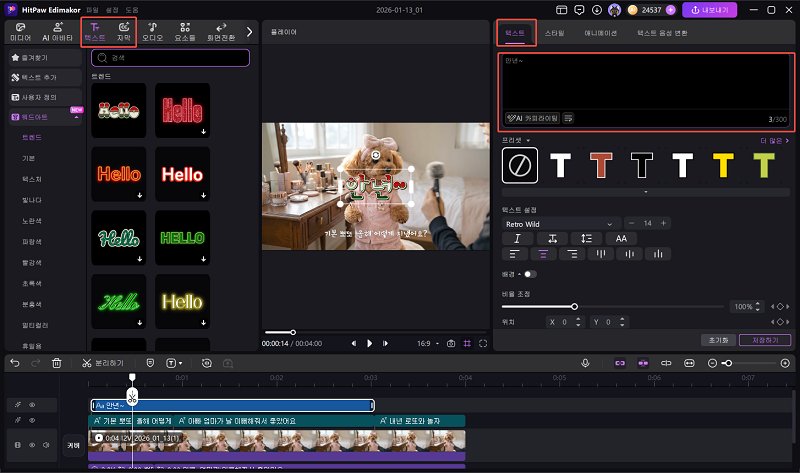The image size is (800, 473).
Task: Click the 내보내기 export button
Action: pyautogui.click(x=709, y=10)
